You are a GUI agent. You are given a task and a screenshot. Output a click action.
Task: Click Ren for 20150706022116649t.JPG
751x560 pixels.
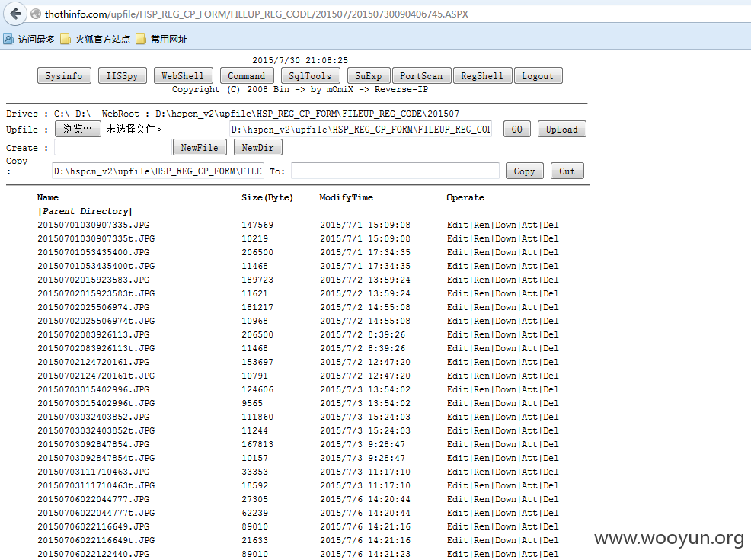[482, 540]
